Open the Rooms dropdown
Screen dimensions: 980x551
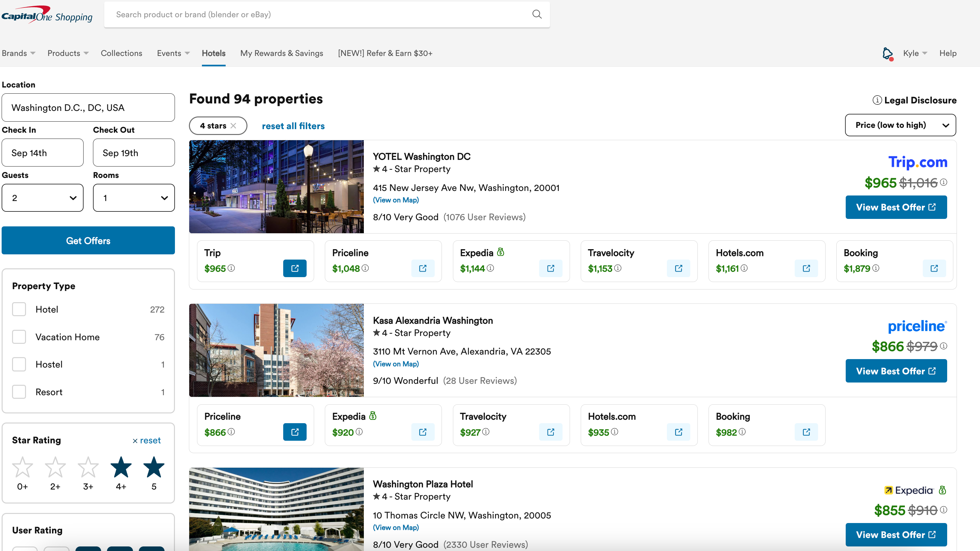pyautogui.click(x=134, y=198)
